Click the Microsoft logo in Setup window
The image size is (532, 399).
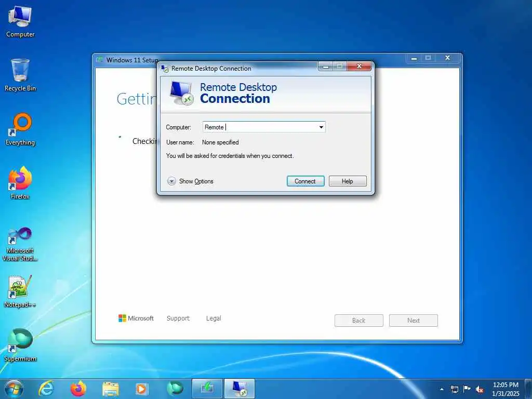tap(136, 318)
